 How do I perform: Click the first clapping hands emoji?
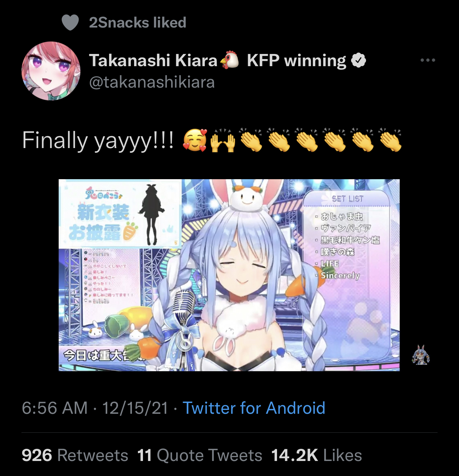pyautogui.click(x=251, y=141)
